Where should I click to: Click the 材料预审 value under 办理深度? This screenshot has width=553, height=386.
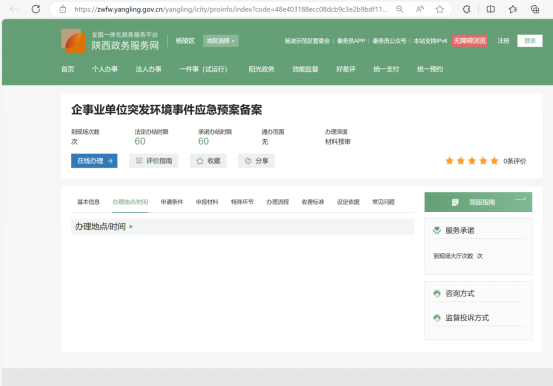(338, 142)
